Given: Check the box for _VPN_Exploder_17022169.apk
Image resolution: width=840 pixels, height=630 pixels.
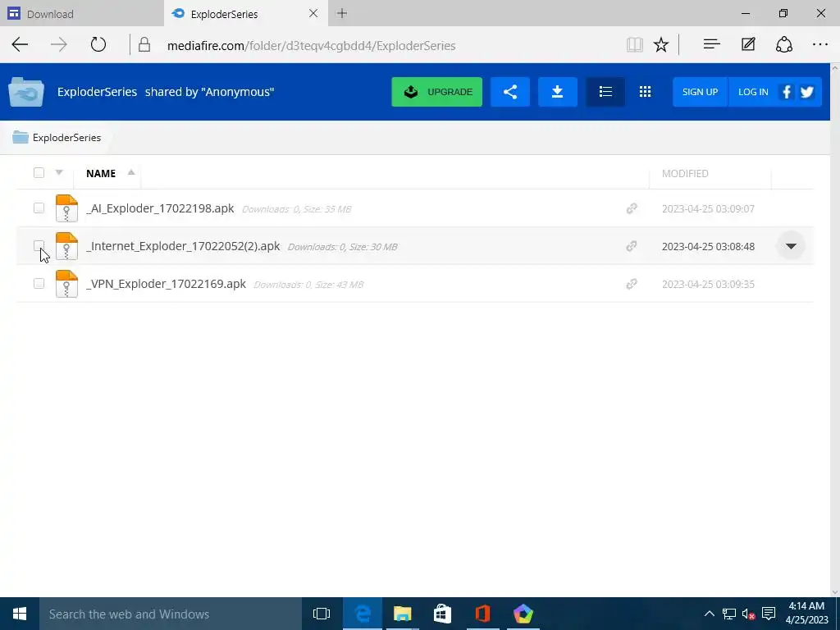Looking at the screenshot, I should [39, 283].
